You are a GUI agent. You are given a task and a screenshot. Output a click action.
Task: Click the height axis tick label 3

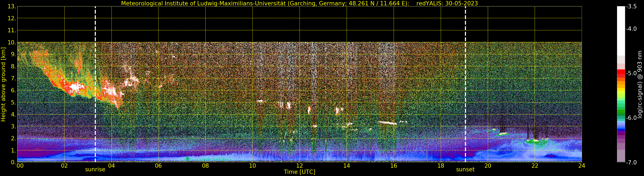pos(13,126)
